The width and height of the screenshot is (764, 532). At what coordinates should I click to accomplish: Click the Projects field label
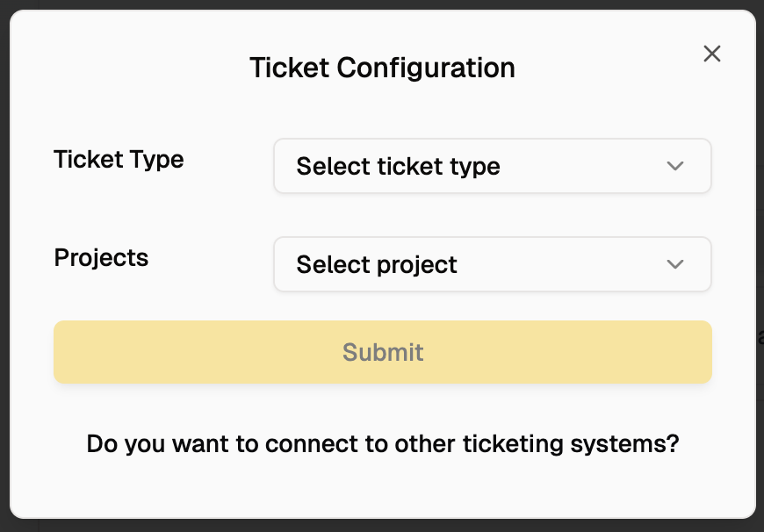pos(101,258)
